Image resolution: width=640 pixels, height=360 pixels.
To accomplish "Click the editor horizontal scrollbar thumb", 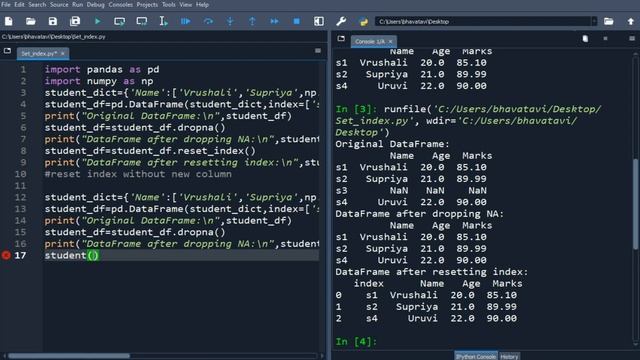I will coord(69,356).
